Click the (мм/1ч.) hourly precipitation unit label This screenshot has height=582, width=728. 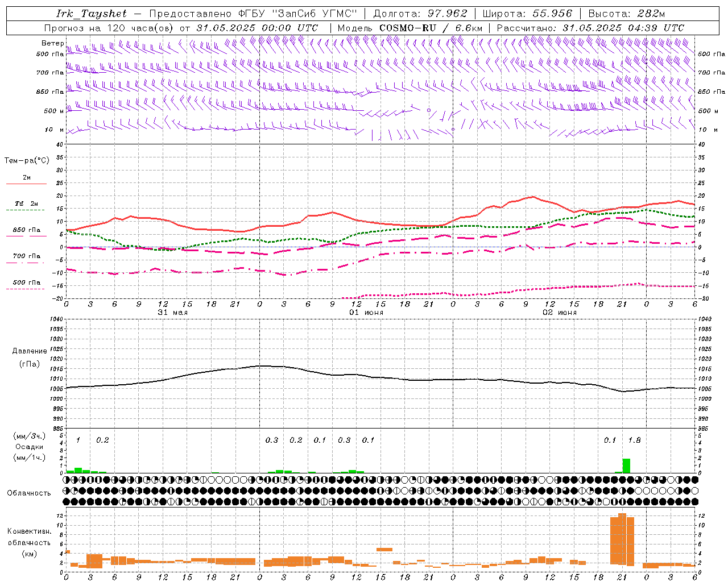[x=29, y=458]
